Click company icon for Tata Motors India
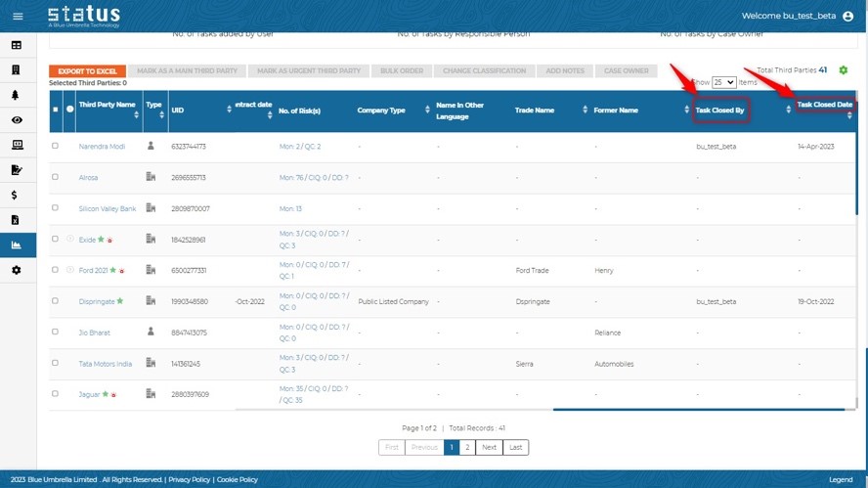868x488 pixels. coord(151,362)
